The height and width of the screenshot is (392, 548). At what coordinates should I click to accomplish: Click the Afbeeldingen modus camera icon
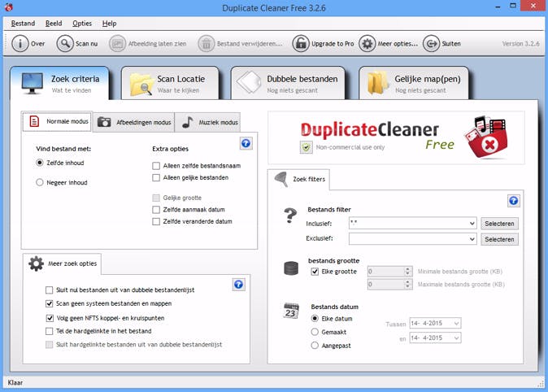(x=104, y=122)
